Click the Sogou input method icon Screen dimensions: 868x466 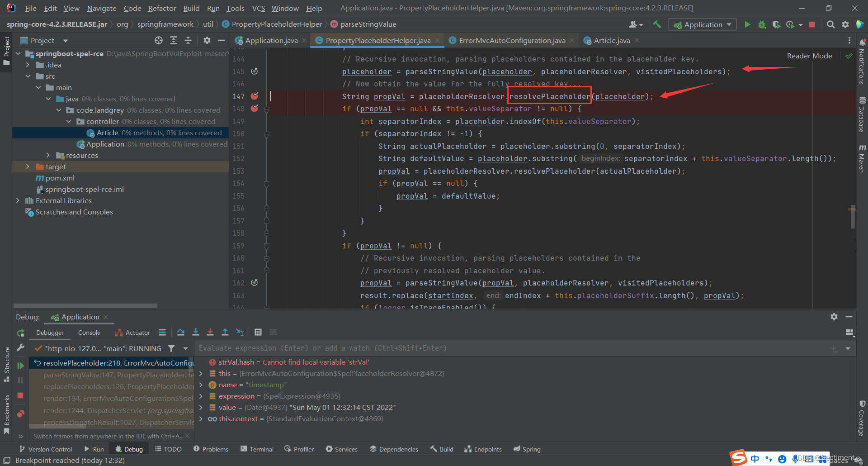tap(738, 458)
